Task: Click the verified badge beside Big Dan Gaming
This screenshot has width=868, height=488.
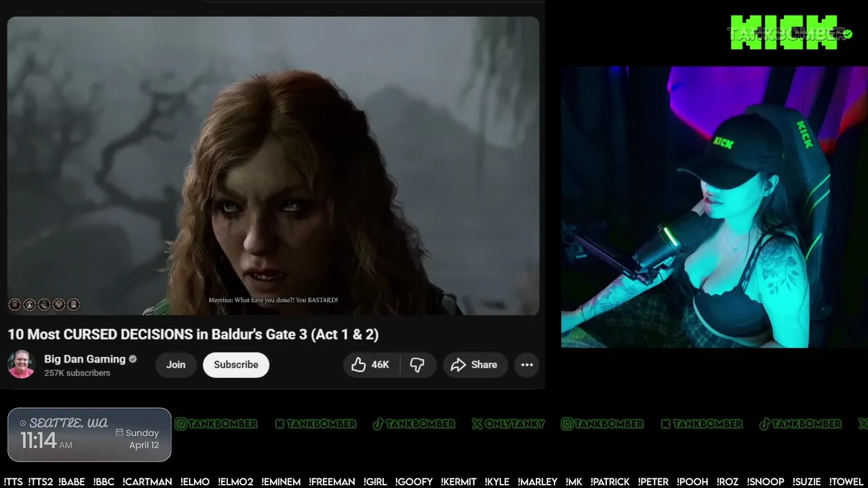Action: coord(133,359)
